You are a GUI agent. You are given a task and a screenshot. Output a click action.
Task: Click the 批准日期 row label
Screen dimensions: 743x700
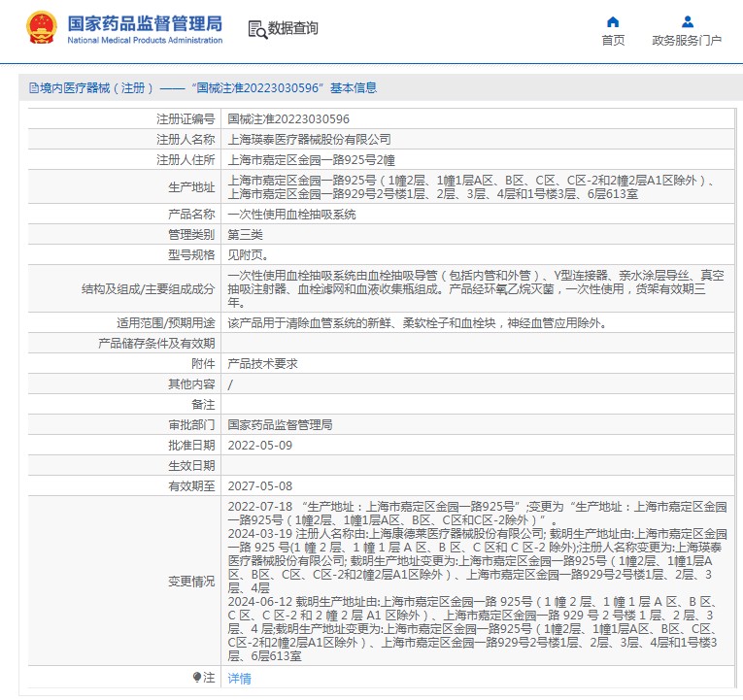click(x=191, y=446)
